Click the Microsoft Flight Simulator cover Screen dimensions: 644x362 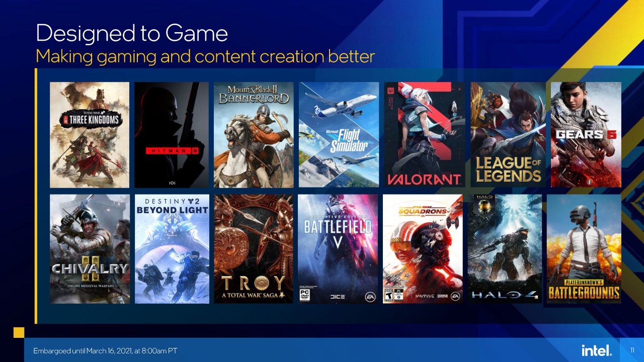pyautogui.click(x=339, y=135)
